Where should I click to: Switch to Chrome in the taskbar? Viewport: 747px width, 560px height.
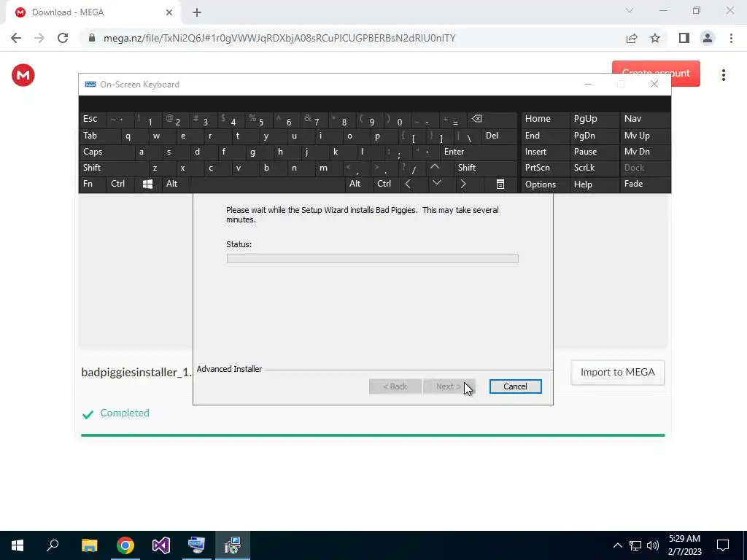(x=125, y=545)
